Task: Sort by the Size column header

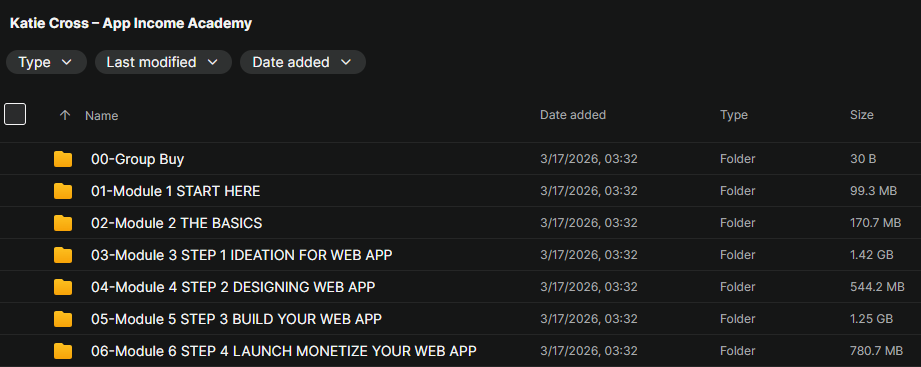Action: pyautogui.click(x=862, y=115)
